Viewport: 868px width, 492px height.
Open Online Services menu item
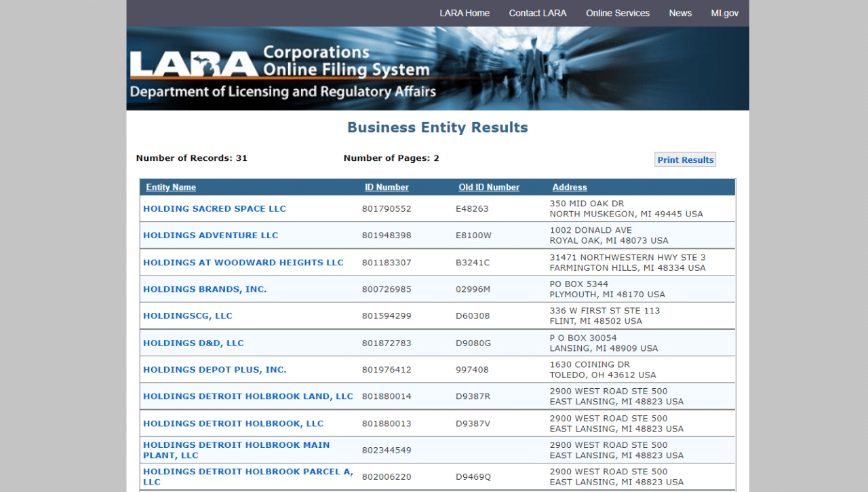618,13
